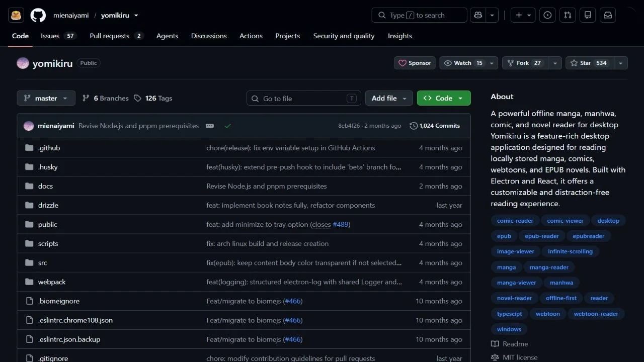
Task: Open the Actions tab
Action: click(251, 36)
